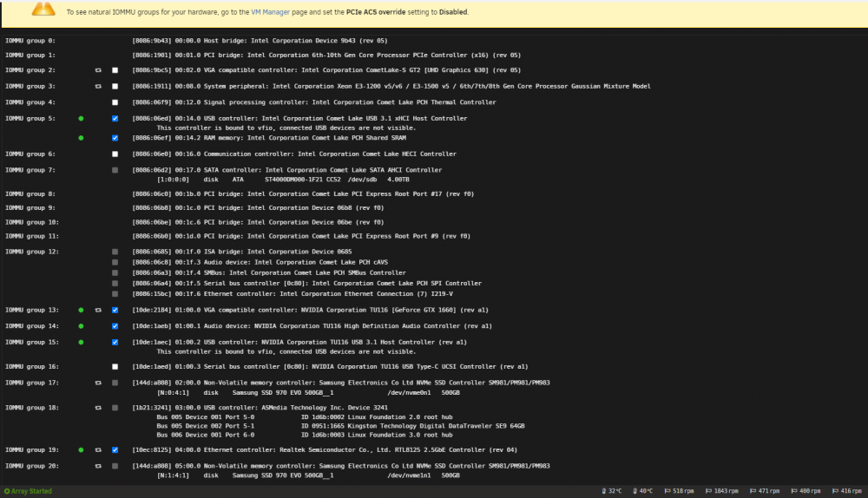Screen dimensions: 868x498
Task: Click the greyed group 17 Samsung NVMe checkbox
Action: point(115,383)
